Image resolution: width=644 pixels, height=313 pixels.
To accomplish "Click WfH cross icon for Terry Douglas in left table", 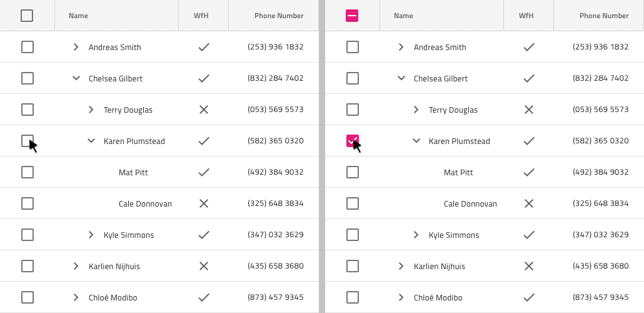I will (203, 110).
